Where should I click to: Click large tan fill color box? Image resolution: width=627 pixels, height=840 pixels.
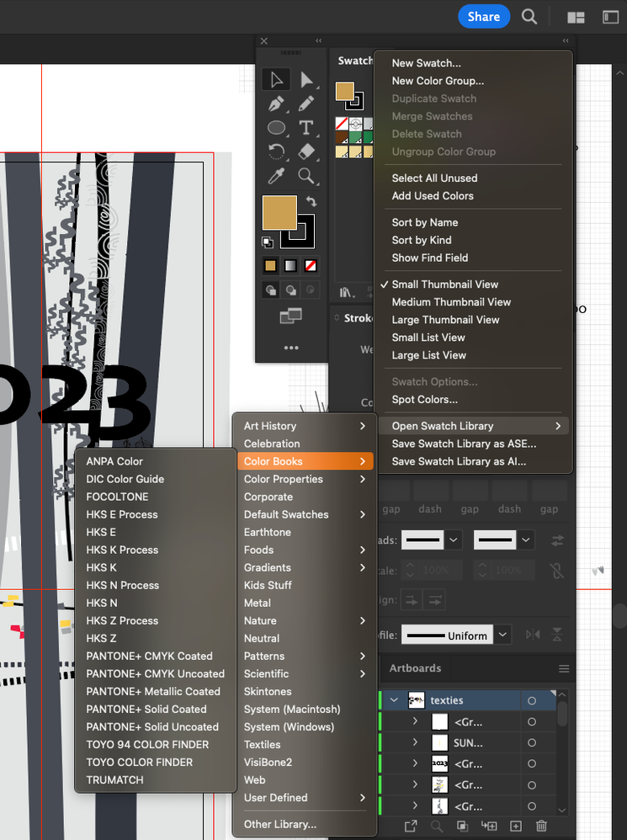pyautogui.click(x=279, y=213)
